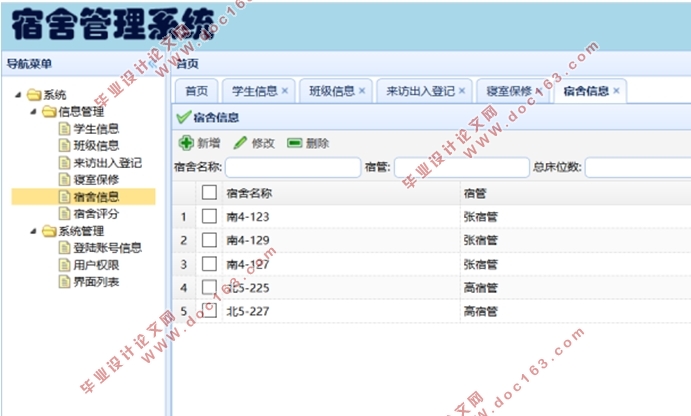Image resolution: width=691 pixels, height=416 pixels.
Task: Switch to the 来访出入登记 tab
Action: pos(424,91)
